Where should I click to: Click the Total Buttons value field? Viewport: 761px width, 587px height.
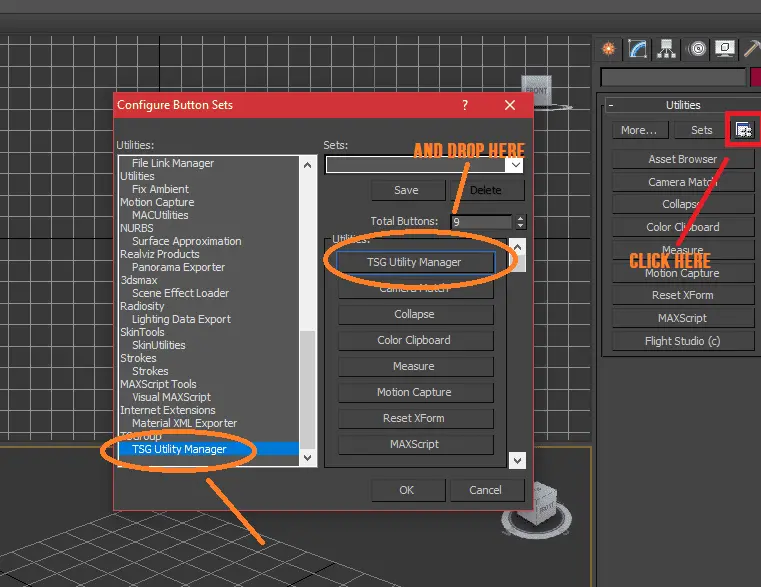481,222
